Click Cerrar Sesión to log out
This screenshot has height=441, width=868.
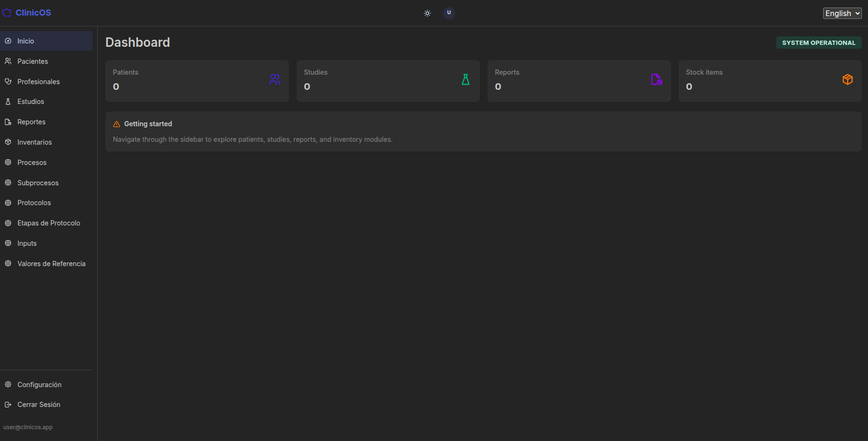pyautogui.click(x=38, y=405)
